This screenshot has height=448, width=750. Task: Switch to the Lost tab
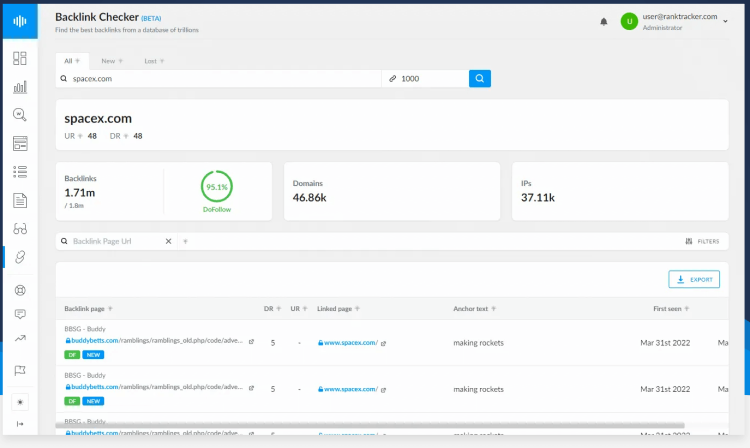tap(154, 61)
